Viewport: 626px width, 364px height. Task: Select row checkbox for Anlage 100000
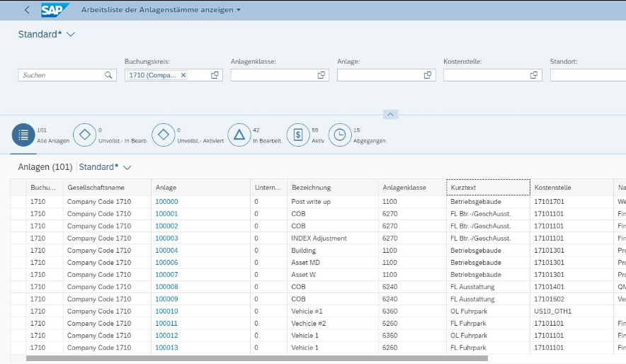click(x=18, y=202)
